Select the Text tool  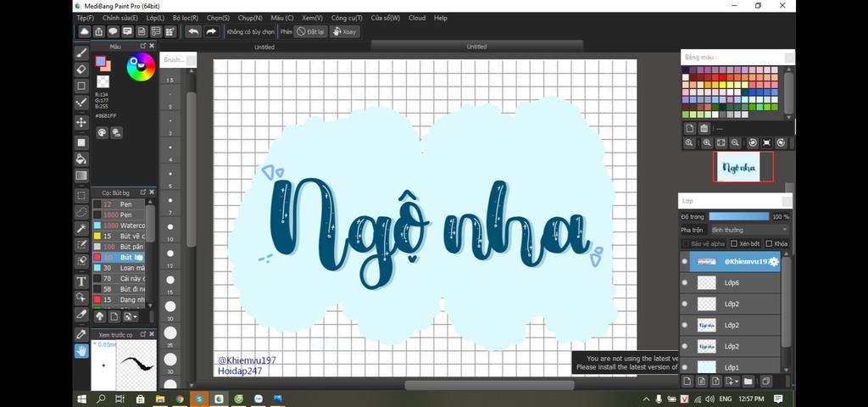(x=81, y=282)
